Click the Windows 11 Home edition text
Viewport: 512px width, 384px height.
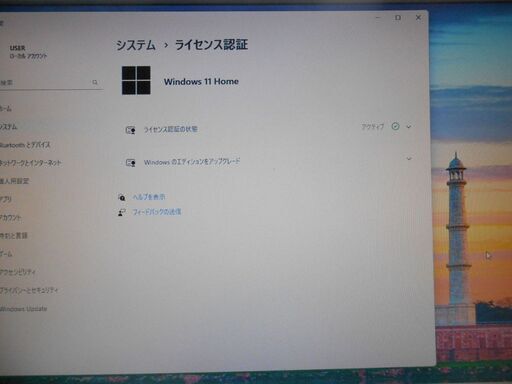click(201, 81)
